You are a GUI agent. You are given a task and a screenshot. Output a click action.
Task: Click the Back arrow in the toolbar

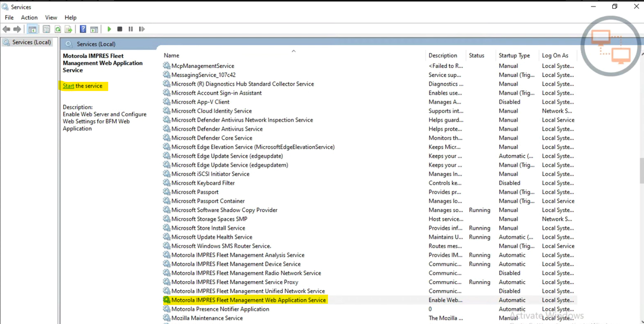(x=7, y=29)
